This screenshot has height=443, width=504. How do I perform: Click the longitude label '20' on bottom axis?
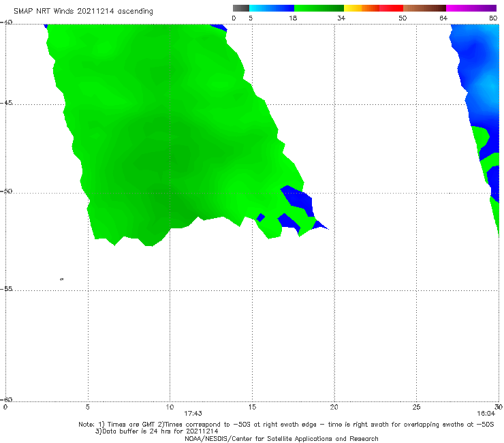click(334, 407)
